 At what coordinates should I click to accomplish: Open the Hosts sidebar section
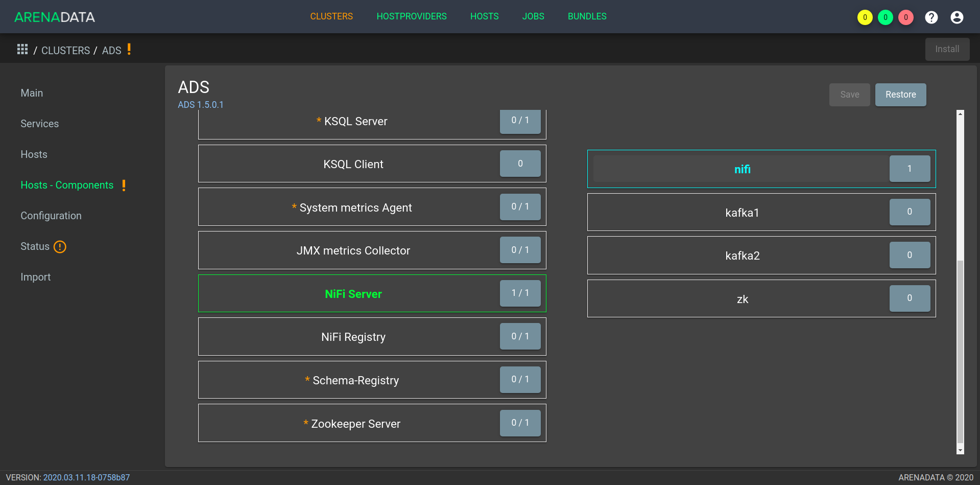tap(34, 154)
